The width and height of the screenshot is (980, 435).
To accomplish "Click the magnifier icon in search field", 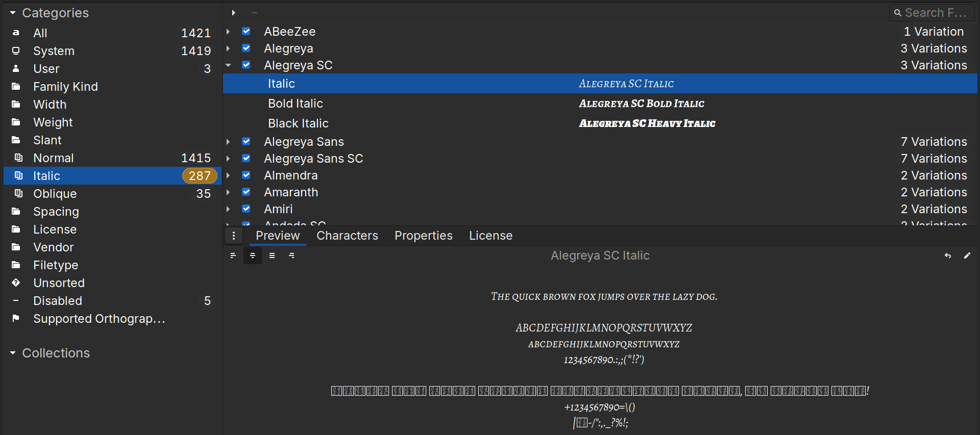I will (x=898, y=13).
